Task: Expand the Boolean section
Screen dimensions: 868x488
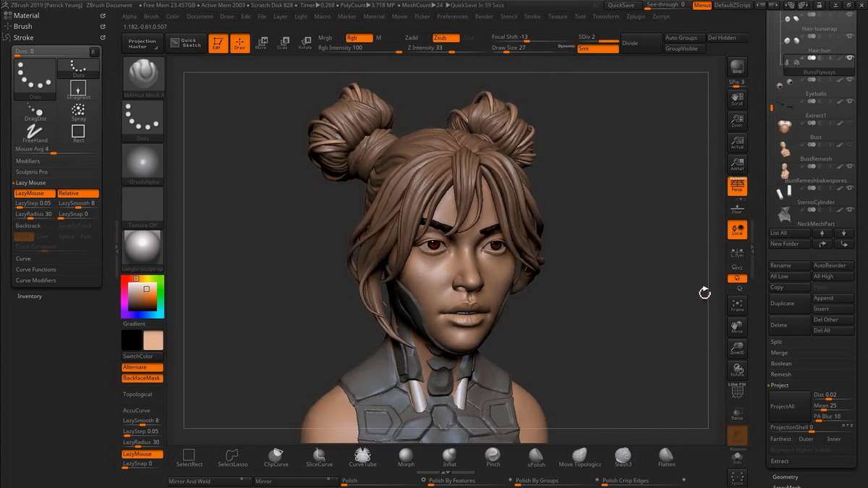Action: (781, 364)
